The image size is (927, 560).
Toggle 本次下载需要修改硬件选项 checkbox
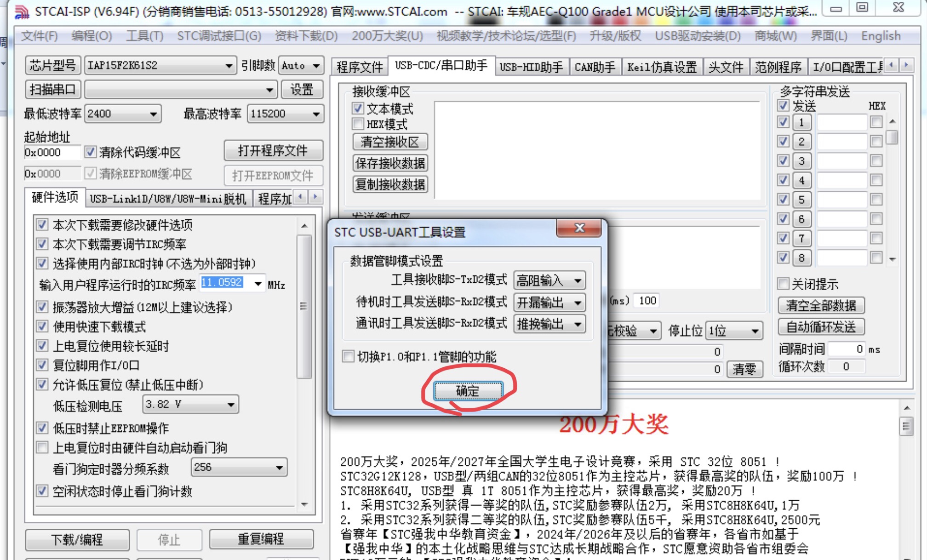coord(42,224)
